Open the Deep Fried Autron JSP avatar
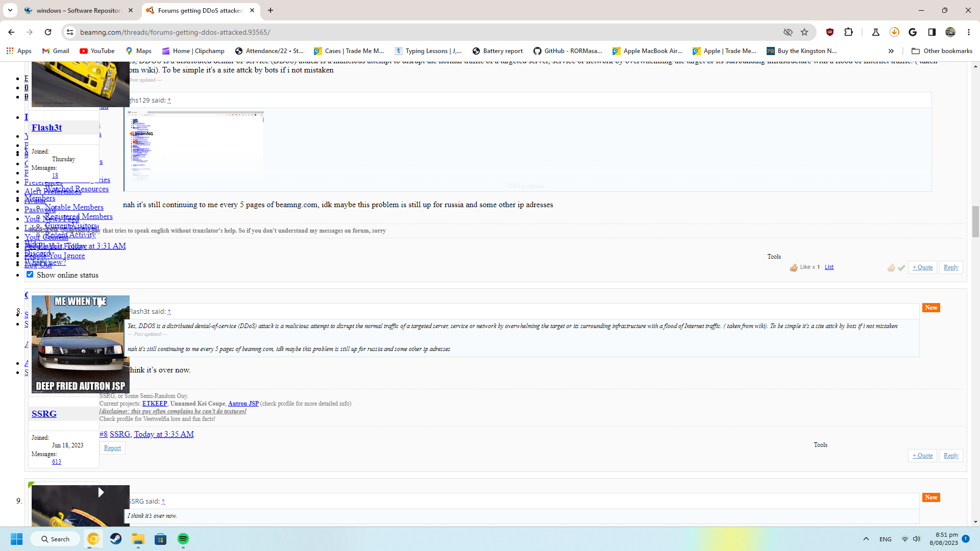Image resolution: width=980 pixels, height=551 pixels. [81, 344]
